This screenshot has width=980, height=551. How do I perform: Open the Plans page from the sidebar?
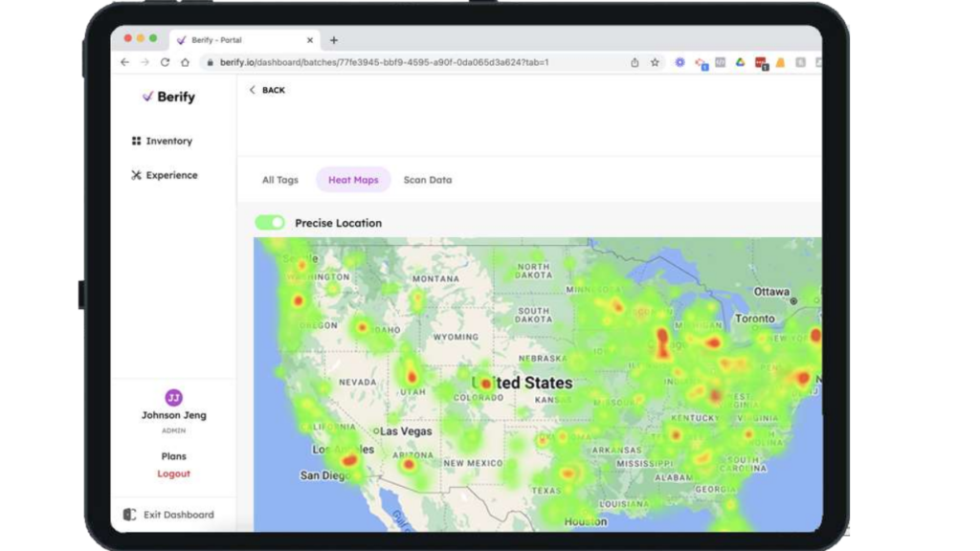[x=173, y=456]
